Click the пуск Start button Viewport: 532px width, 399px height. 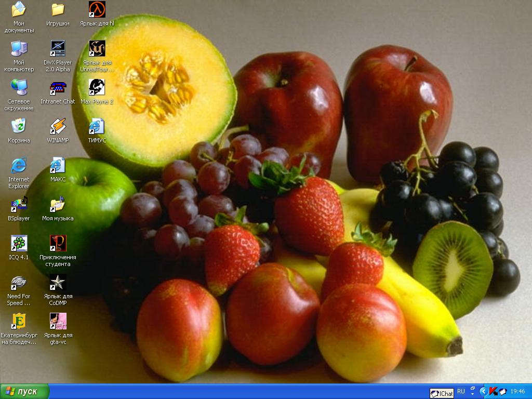[24, 391]
